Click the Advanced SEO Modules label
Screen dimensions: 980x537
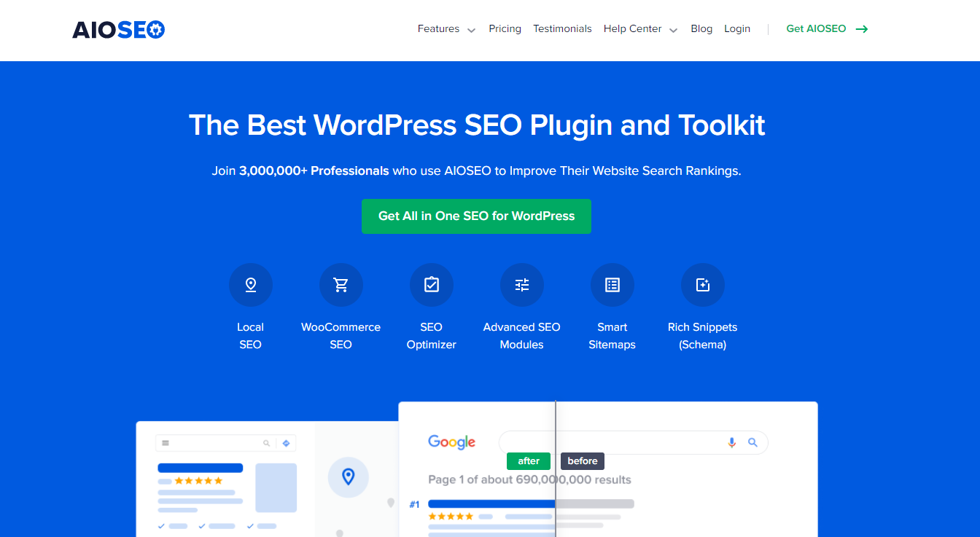[522, 336]
